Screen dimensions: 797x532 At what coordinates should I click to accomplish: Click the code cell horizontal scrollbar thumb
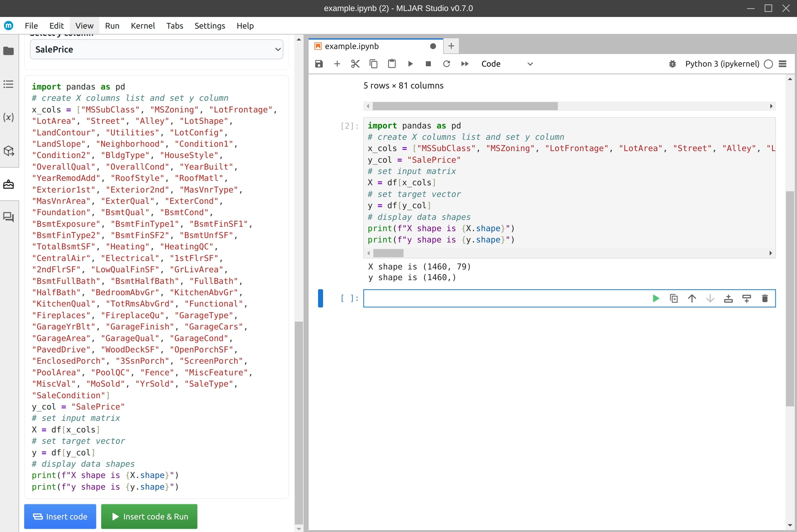click(388, 253)
